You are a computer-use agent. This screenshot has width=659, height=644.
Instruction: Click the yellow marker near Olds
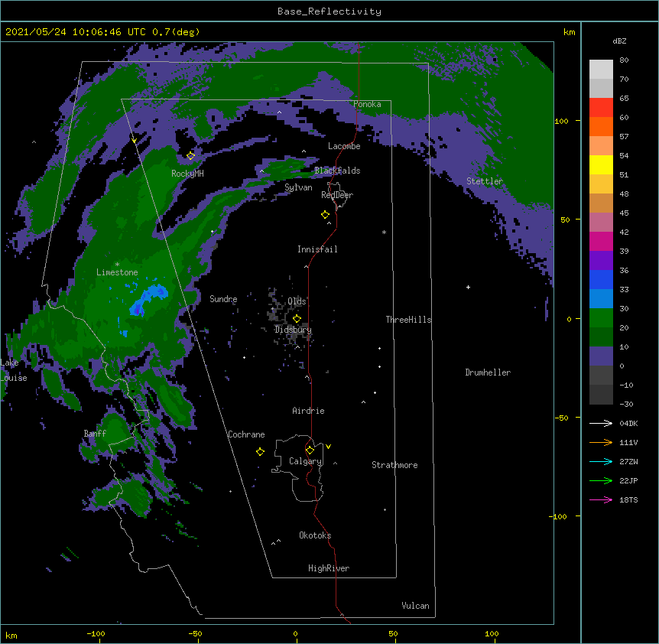click(x=297, y=318)
